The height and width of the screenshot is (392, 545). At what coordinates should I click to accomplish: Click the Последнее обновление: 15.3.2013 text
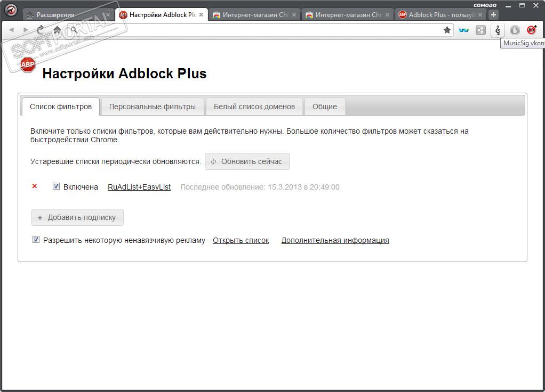pos(260,187)
